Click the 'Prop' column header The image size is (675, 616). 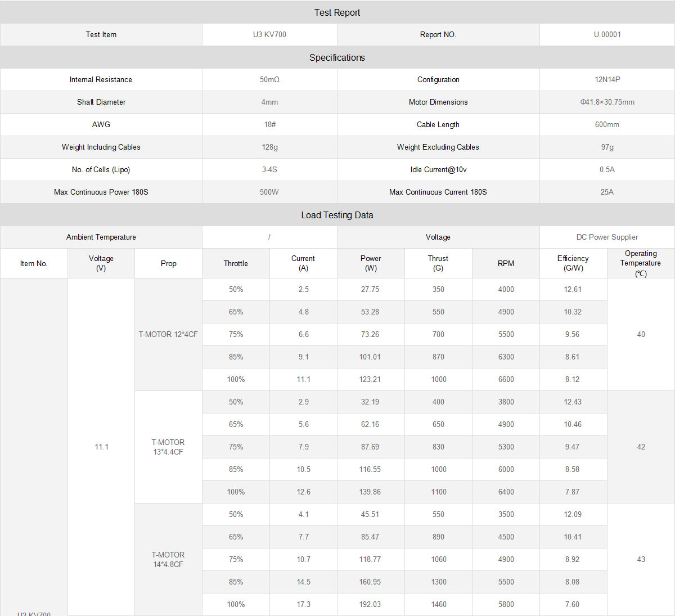point(168,263)
